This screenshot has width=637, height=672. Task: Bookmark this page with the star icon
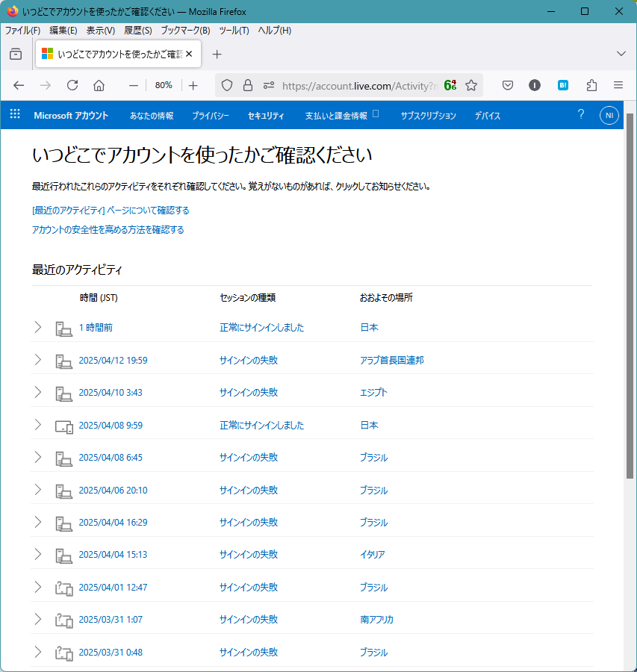coord(471,86)
